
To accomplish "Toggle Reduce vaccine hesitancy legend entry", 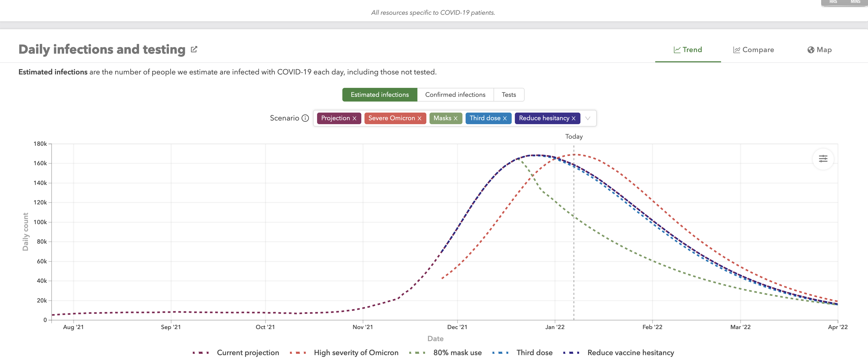I will (619, 352).
